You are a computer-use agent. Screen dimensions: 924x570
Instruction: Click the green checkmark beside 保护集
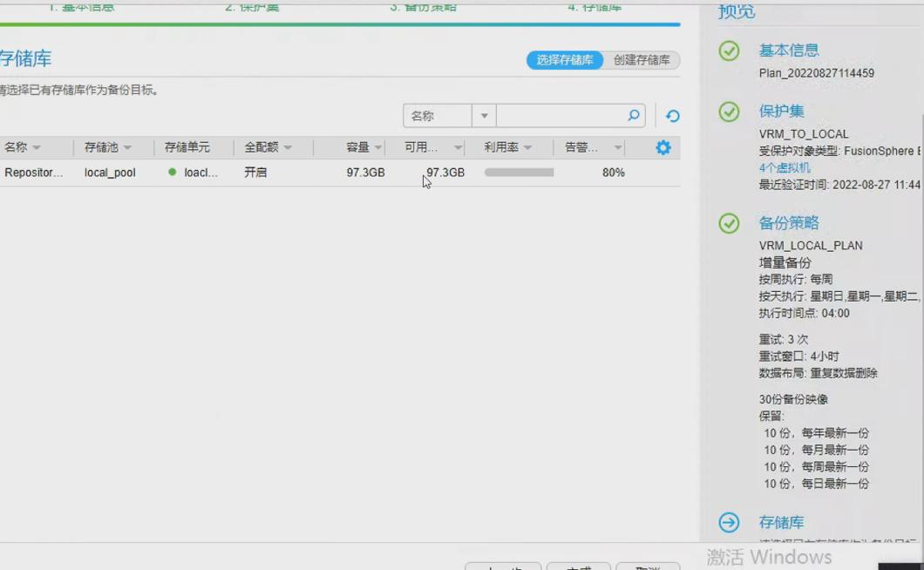click(729, 112)
